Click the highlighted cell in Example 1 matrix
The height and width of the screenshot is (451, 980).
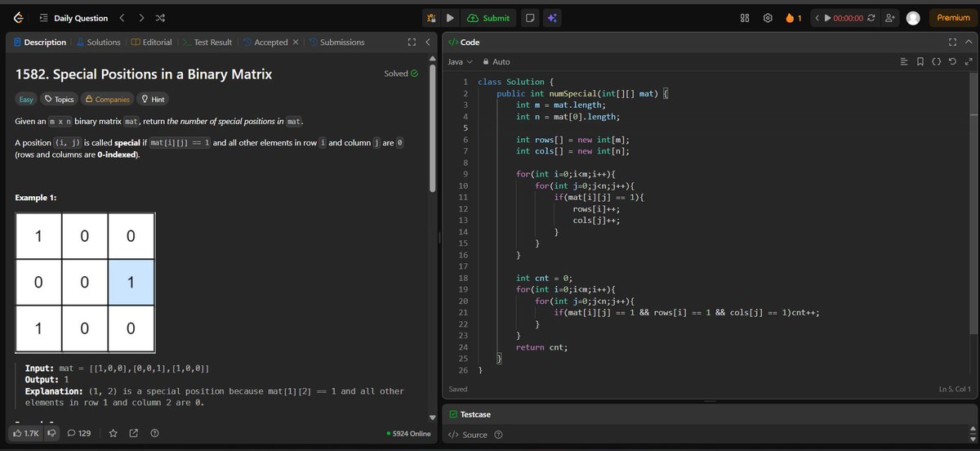tap(131, 282)
